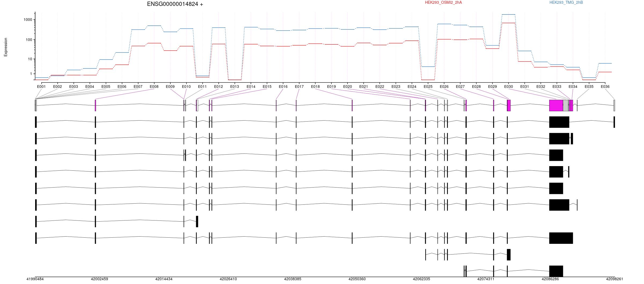Click exon label E018
Viewport: 644px width, 284px height.
315,87
